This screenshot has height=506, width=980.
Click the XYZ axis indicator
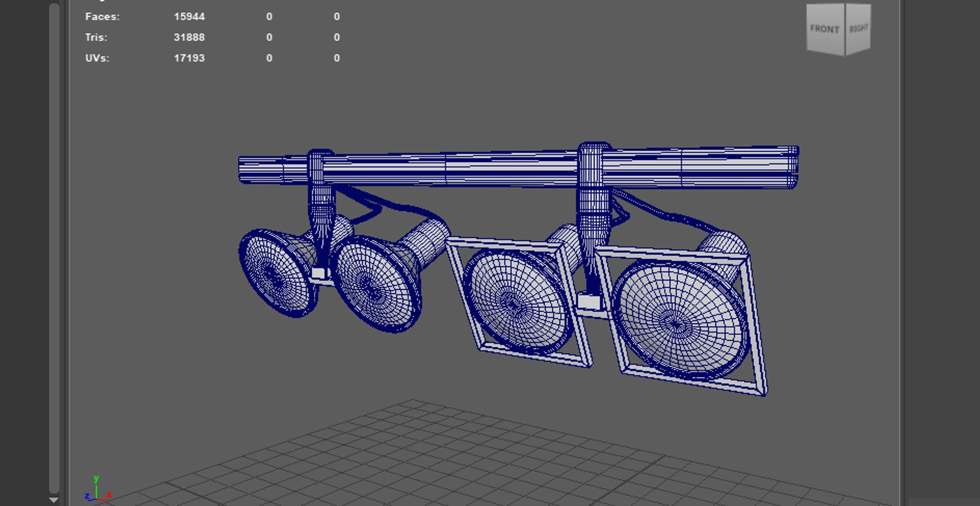pyautogui.click(x=98, y=489)
